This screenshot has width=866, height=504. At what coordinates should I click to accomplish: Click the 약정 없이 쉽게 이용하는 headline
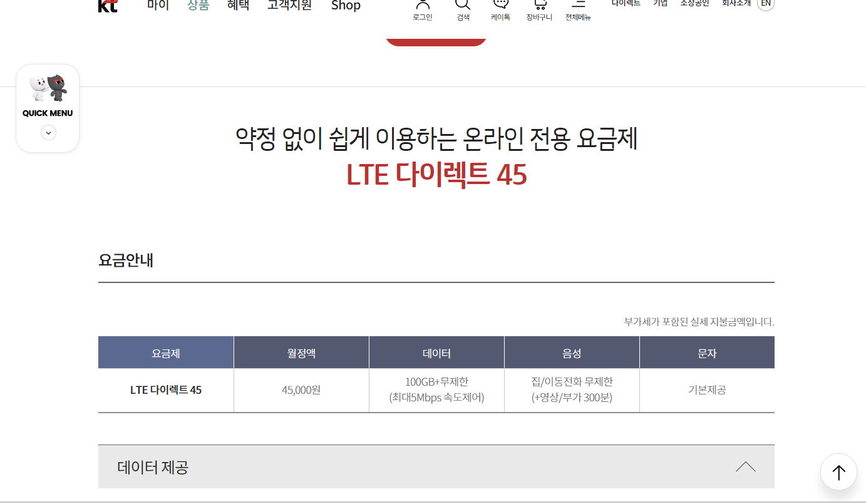(x=436, y=138)
